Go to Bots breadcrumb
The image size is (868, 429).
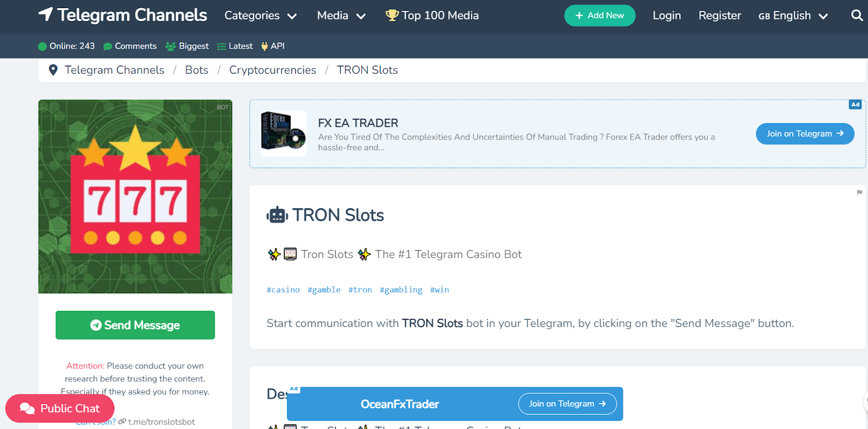[x=196, y=70]
